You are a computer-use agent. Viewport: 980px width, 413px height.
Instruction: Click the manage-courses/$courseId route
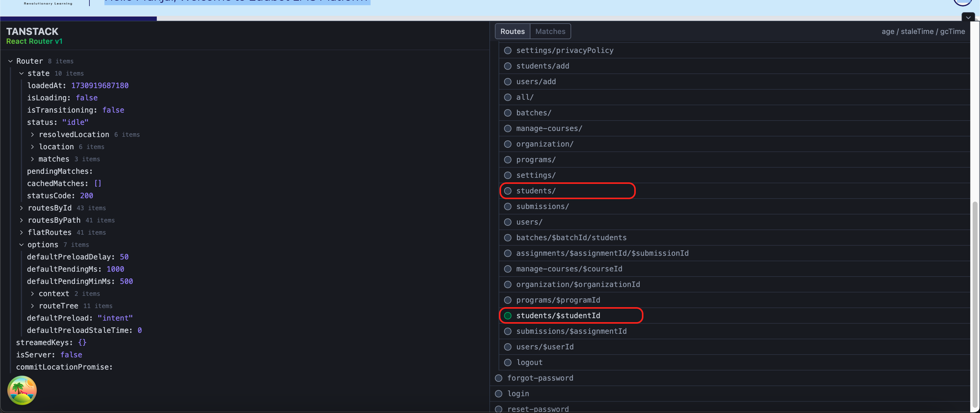734,269
